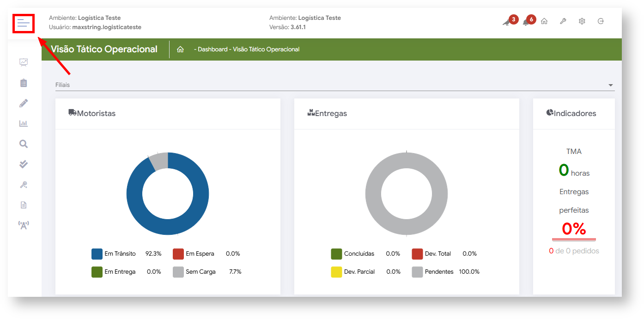The image size is (644, 319).
Task: Click the home icon in green breadcrumb
Action: coord(181,49)
